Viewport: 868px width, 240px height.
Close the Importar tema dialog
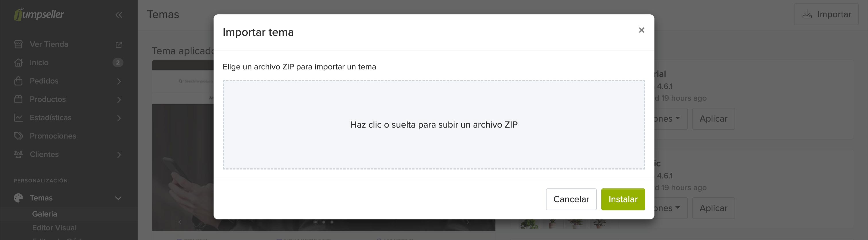(x=641, y=30)
